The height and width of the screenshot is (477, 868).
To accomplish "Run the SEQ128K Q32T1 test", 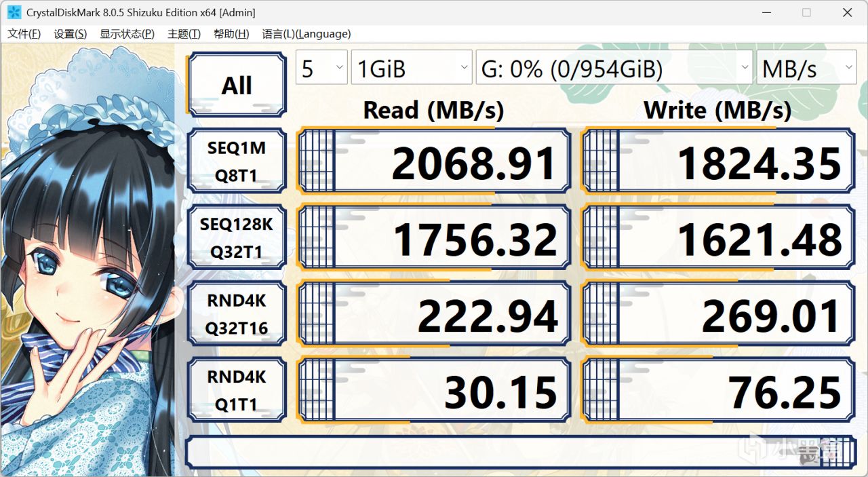I will (x=237, y=237).
